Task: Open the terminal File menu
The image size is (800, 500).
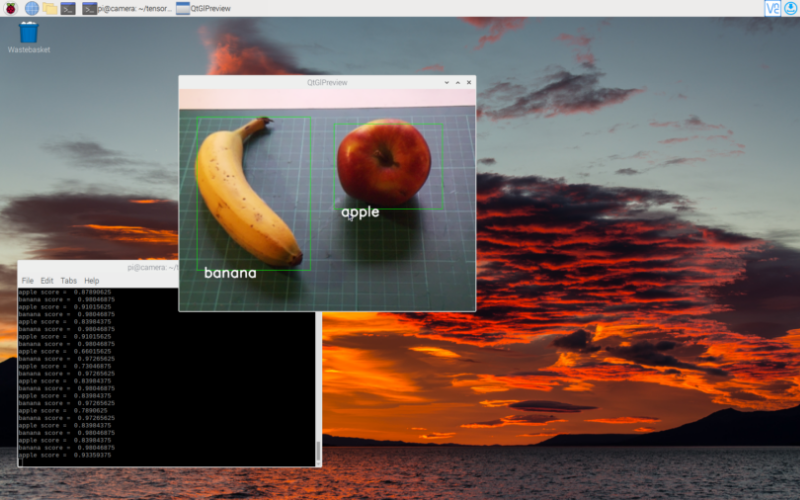Action: click(x=28, y=281)
